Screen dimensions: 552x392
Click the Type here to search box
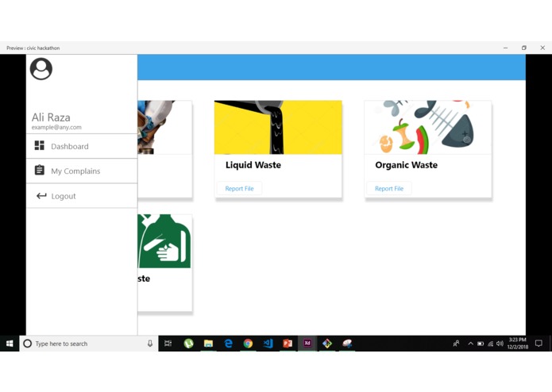[89, 344]
